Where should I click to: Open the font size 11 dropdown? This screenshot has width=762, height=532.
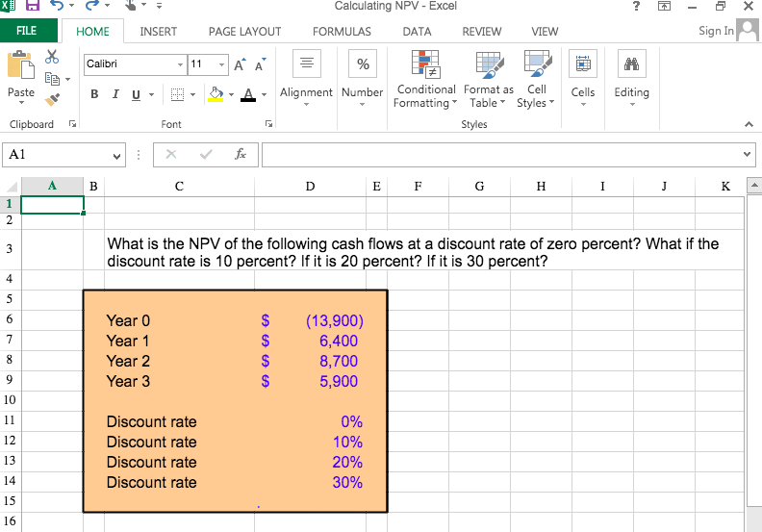[221, 64]
